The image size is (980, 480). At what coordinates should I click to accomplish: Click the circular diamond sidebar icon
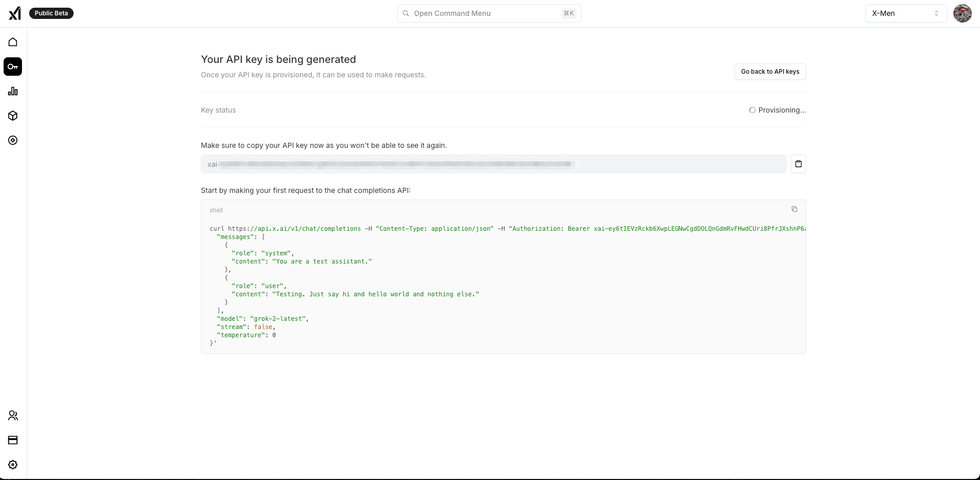click(13, 140)
